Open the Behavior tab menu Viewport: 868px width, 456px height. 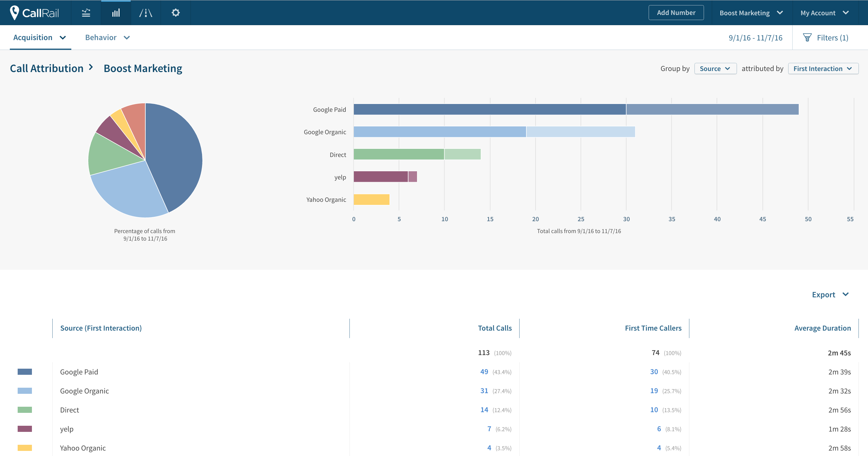pyautogui.click(x=107, y=37)
